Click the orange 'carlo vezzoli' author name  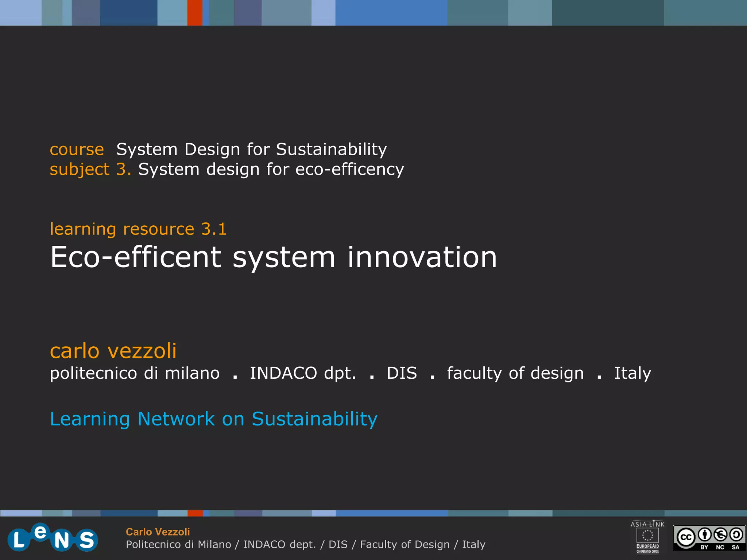pyautogui.click(x=113, y=351)
